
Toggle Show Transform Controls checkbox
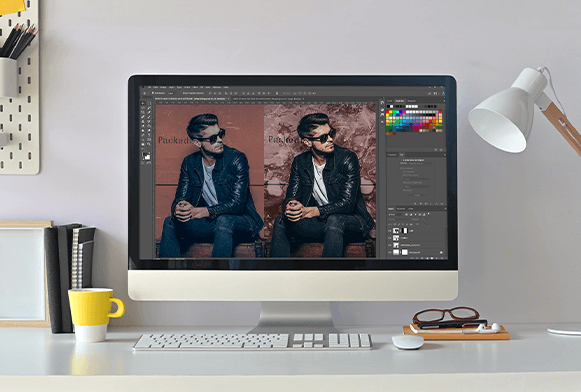coord(182,93)
